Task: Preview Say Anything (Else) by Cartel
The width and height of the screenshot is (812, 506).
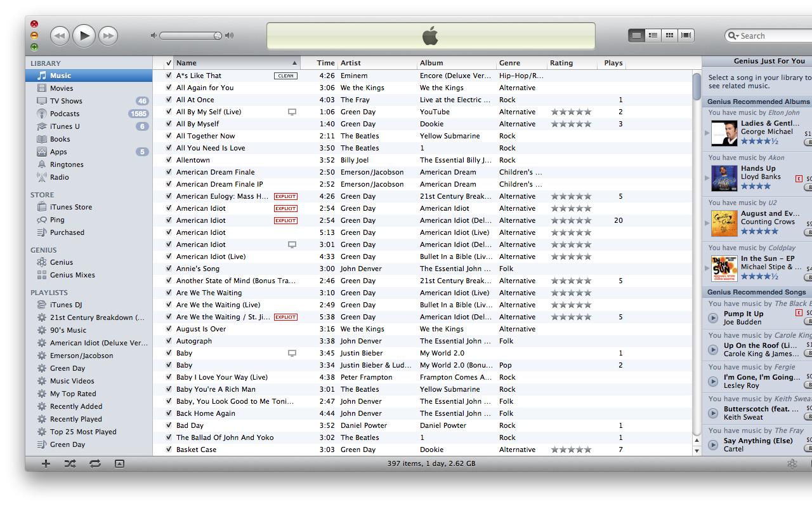Action: tap(713, 444)
